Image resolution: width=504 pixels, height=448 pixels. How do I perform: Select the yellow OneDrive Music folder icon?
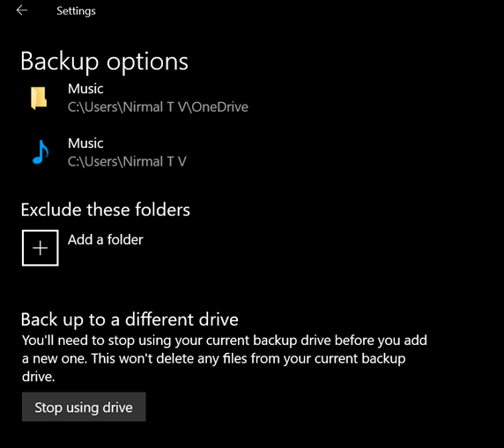coord(39,99)
